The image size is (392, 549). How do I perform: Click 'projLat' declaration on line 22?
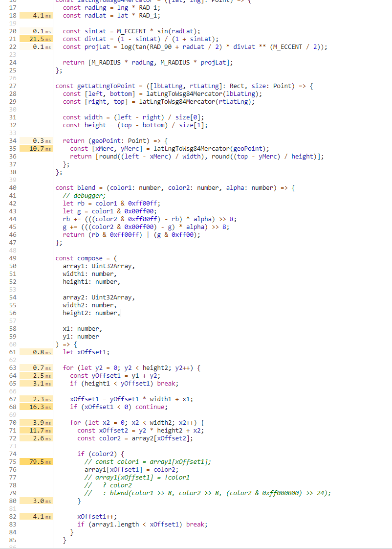click(x=97, y=47)
